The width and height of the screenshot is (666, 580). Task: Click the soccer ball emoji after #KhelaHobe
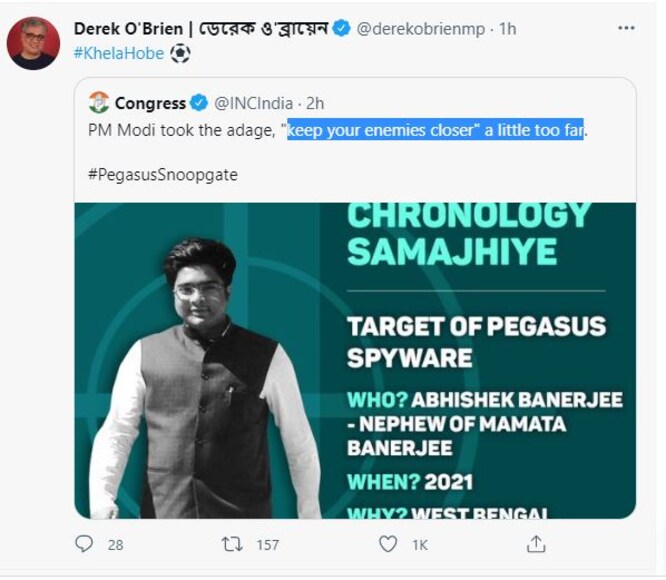180,54
